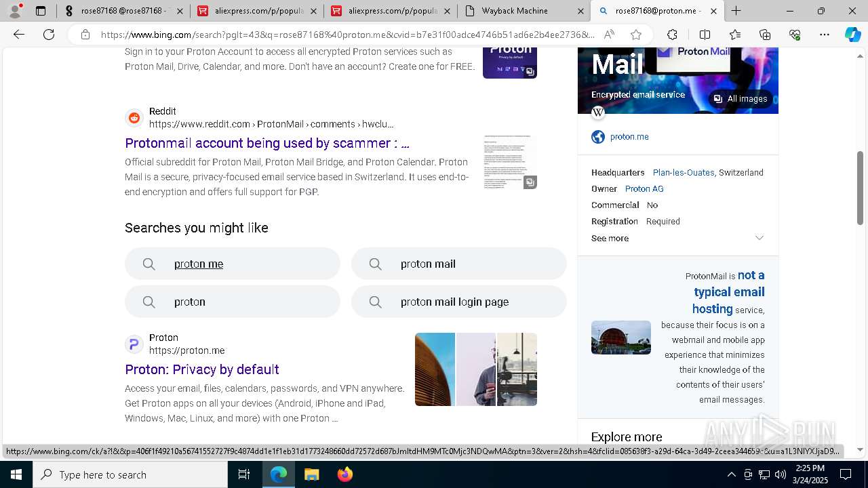The image size is (868, 488).
Task: Search suggestion 'proton me'
Action: [233, 264]
